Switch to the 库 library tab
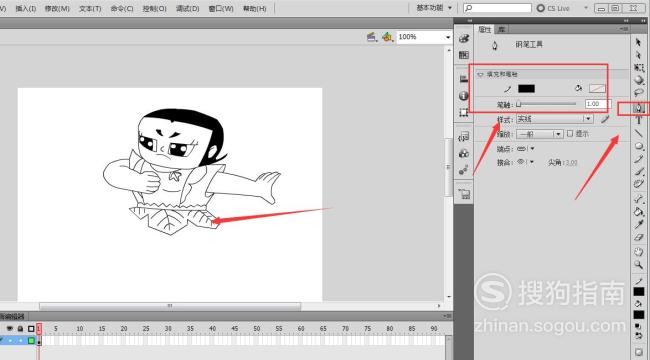The width and height of the screenshot is (650, 360). coord(502,29)
